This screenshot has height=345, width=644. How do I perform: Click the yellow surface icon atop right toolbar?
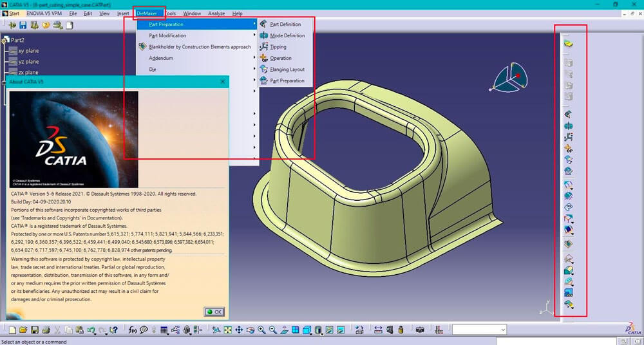pyautogui.click(x=569, y=44)
